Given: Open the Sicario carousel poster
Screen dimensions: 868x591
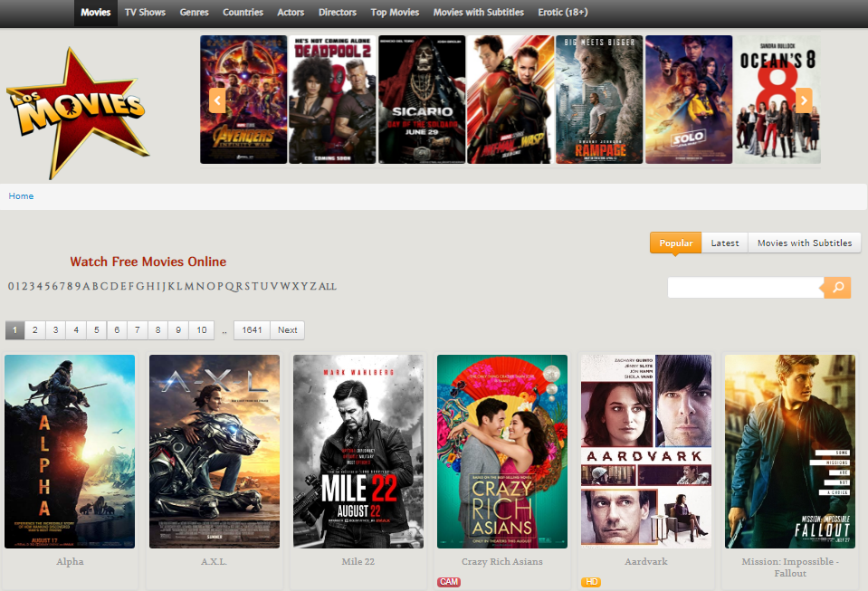Looking at the screenshot, I should [x=422, y=100].
